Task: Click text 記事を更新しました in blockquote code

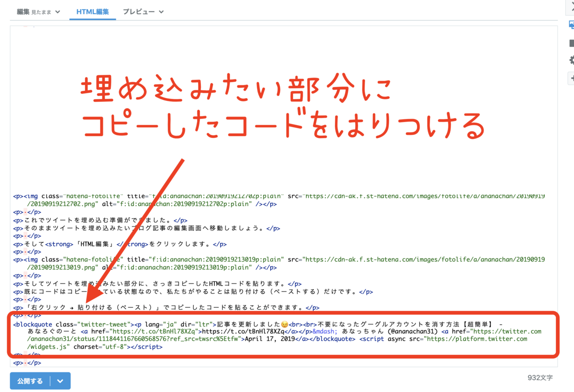Action: 249,324
